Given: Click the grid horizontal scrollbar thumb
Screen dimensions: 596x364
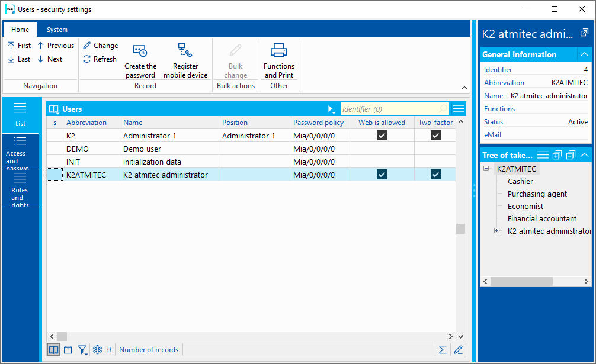Looking at the screenshot, I should (x=62, y=336).
